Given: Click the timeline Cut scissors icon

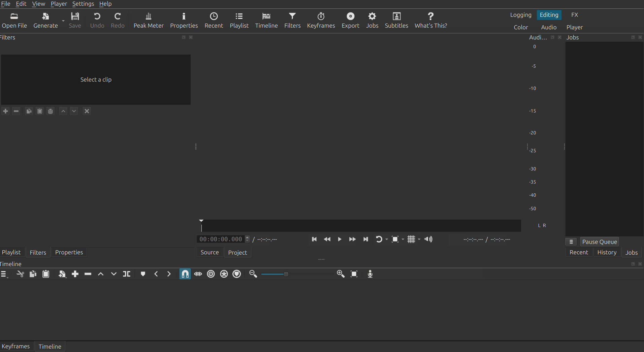Looking at the screenshot, I should click(x=20, y=274).
